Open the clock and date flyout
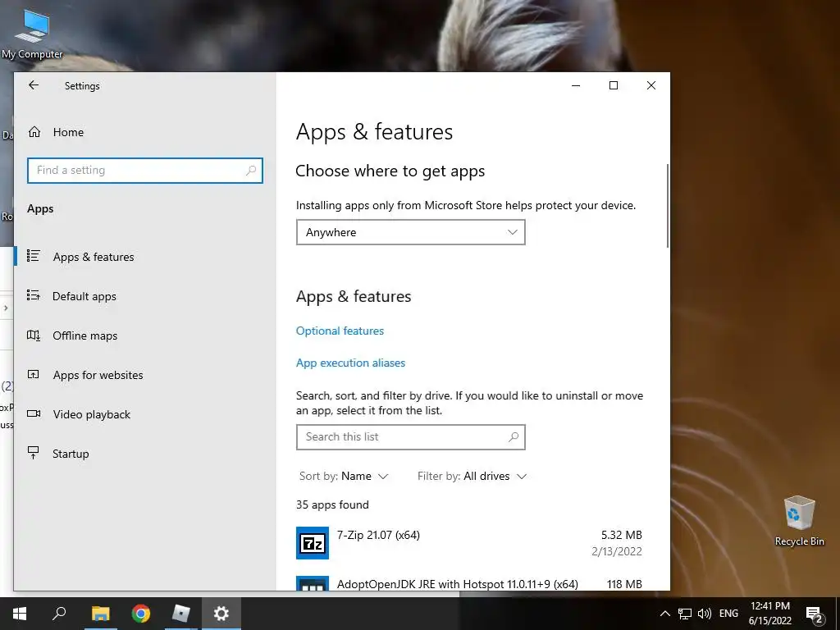This screenshot has width=840, height=630. (769, 614)
